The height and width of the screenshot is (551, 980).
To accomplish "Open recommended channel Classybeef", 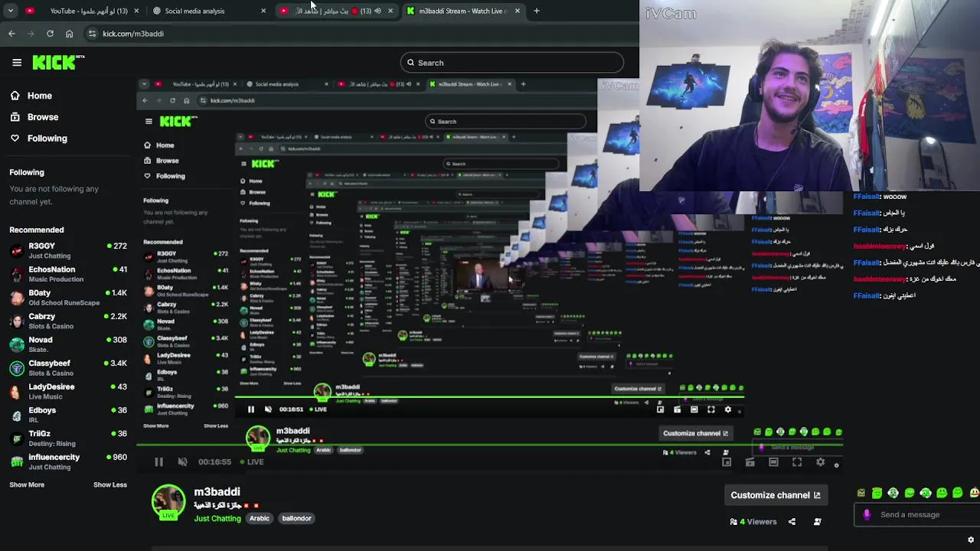I will 67,368.
